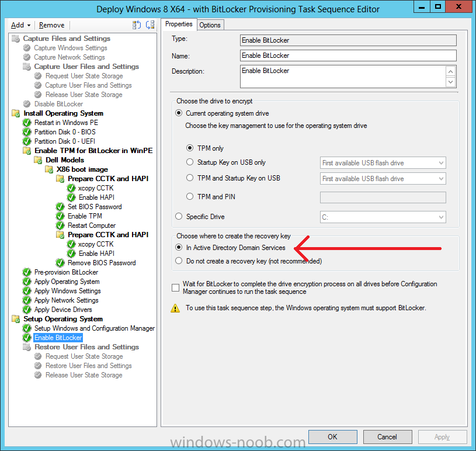Click green check icon for Restart in Windows PE

pos(27,123)
